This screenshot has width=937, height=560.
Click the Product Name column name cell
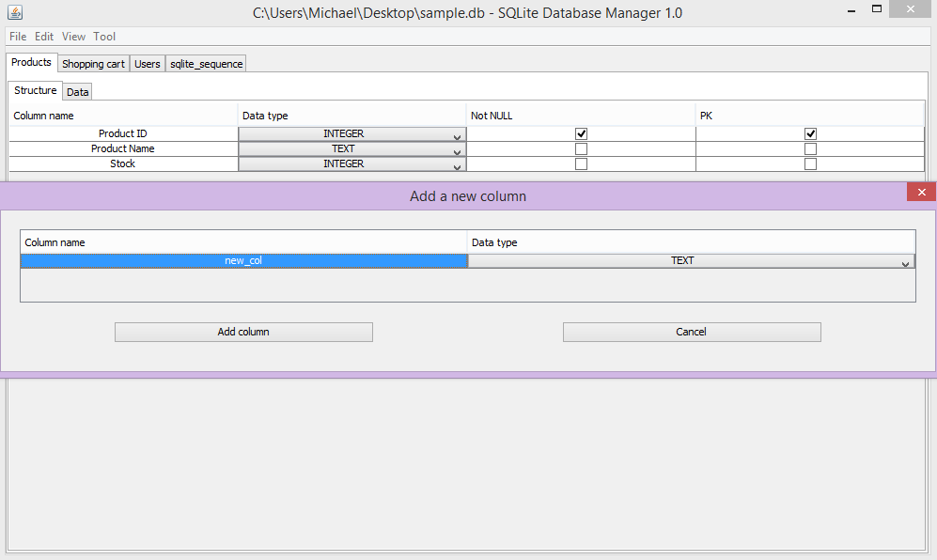[x=123, y=148]
